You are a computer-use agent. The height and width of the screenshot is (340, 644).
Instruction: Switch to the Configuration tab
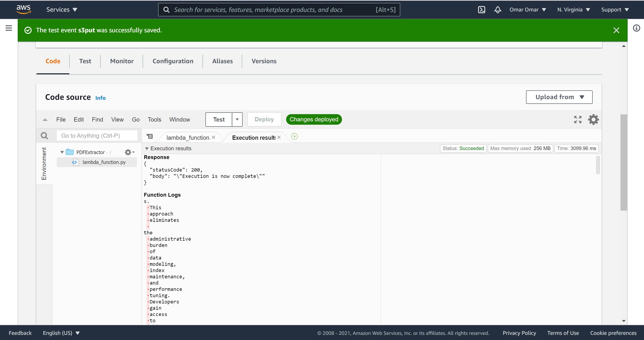coord(173,61)
